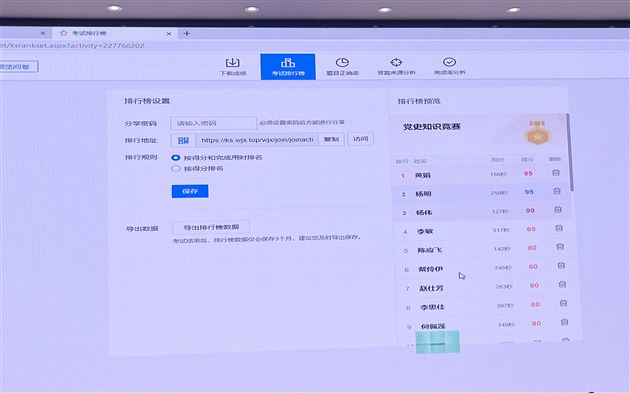Open the crosshair source analysis tab
This screenshot has width=630, height=393.
click(x=396, y=67)
